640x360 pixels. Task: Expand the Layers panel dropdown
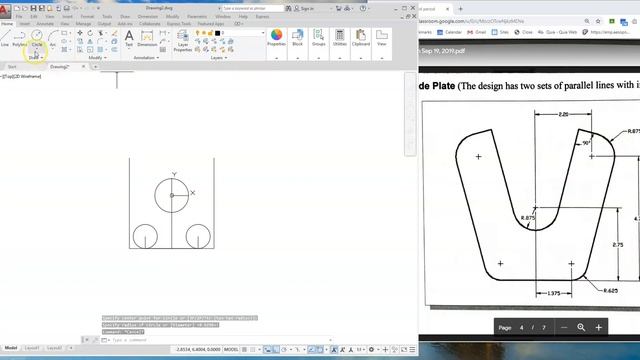click(219, 58)
